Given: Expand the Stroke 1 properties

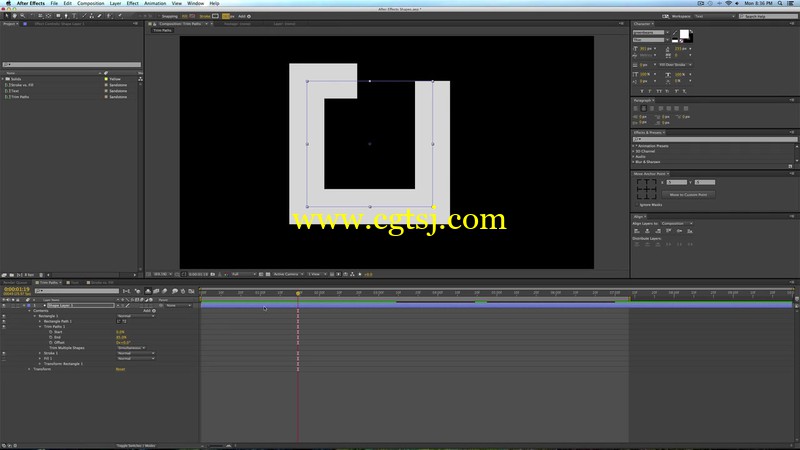Looking at the screenshot, I should [40, 353].
